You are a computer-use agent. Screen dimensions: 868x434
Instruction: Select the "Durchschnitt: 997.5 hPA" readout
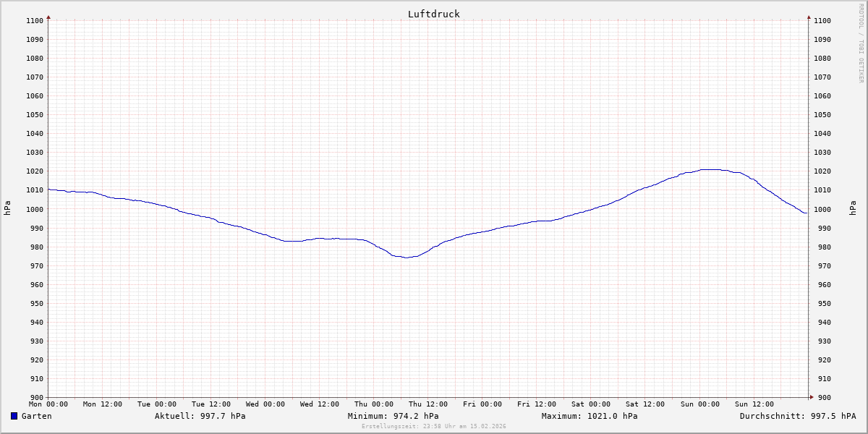point(797,416)
